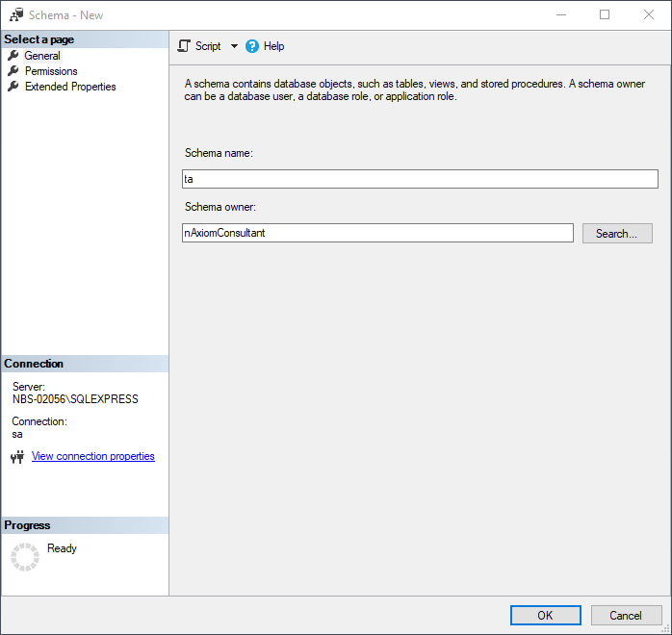Viewport: 672px width, 635px height.
Task: Confirm the new schema with OK
Action: tap(545, 615)
